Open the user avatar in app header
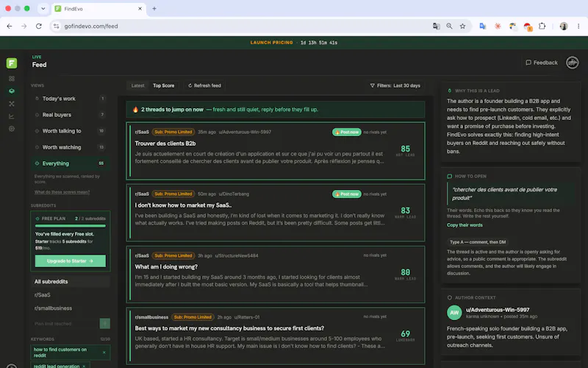The image size is (588, 368). coord(573,63)
